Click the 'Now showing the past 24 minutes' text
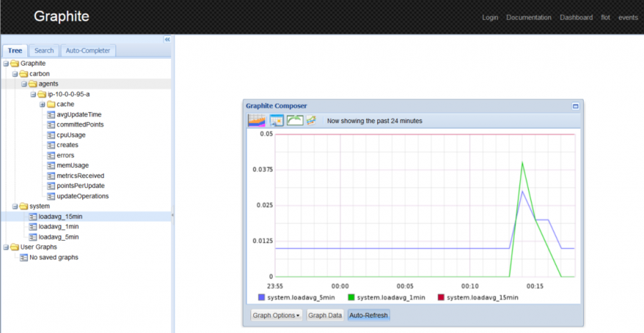Screen dimensions: 644x333 point(374,121)
